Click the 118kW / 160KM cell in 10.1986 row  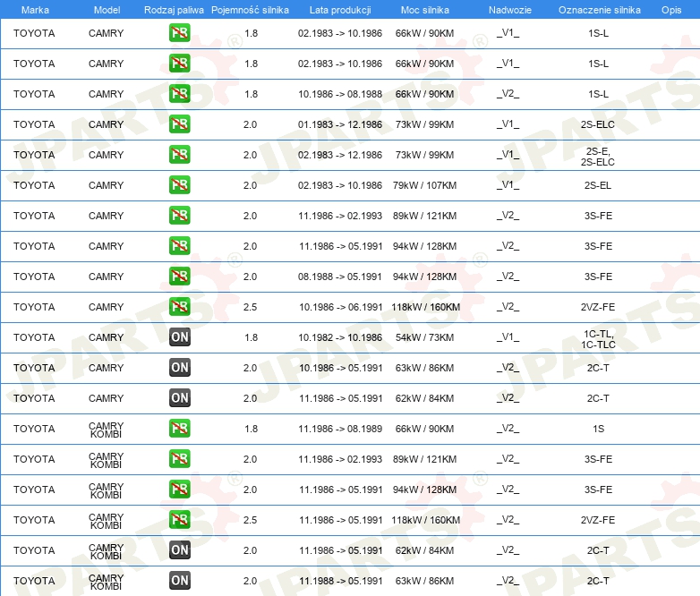[x=425, y=307]
